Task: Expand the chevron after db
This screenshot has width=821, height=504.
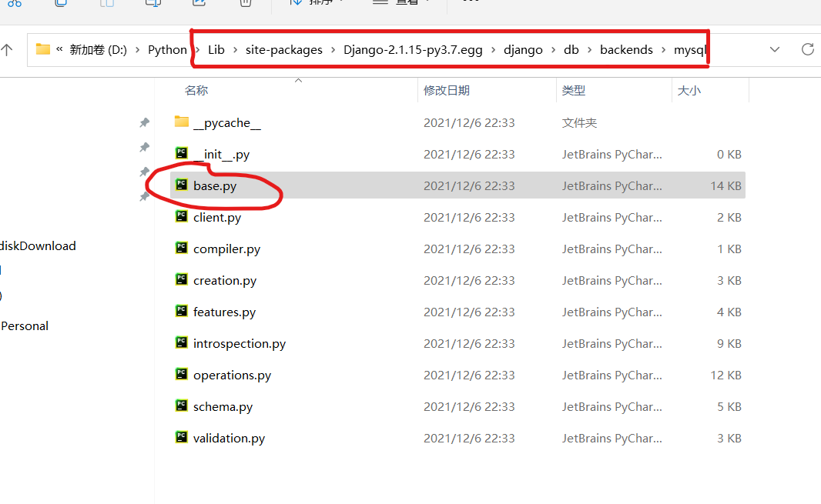Action: (x=590, y=50)
